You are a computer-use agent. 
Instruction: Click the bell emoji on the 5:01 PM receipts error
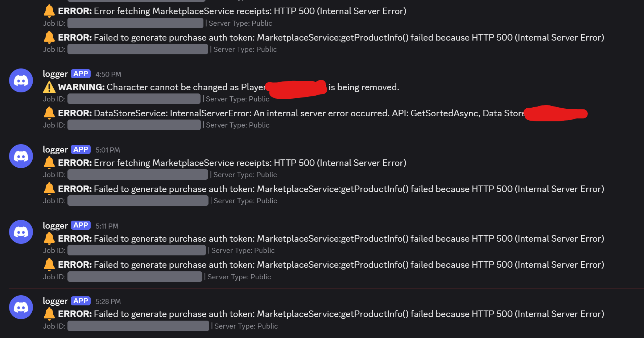pos(49,163)
